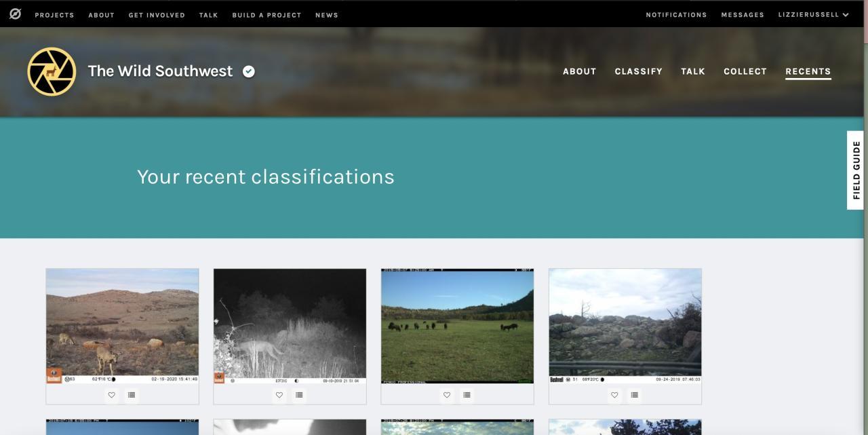Favorite the bison meadow image
868x435 pixels.
click(447, 395)
